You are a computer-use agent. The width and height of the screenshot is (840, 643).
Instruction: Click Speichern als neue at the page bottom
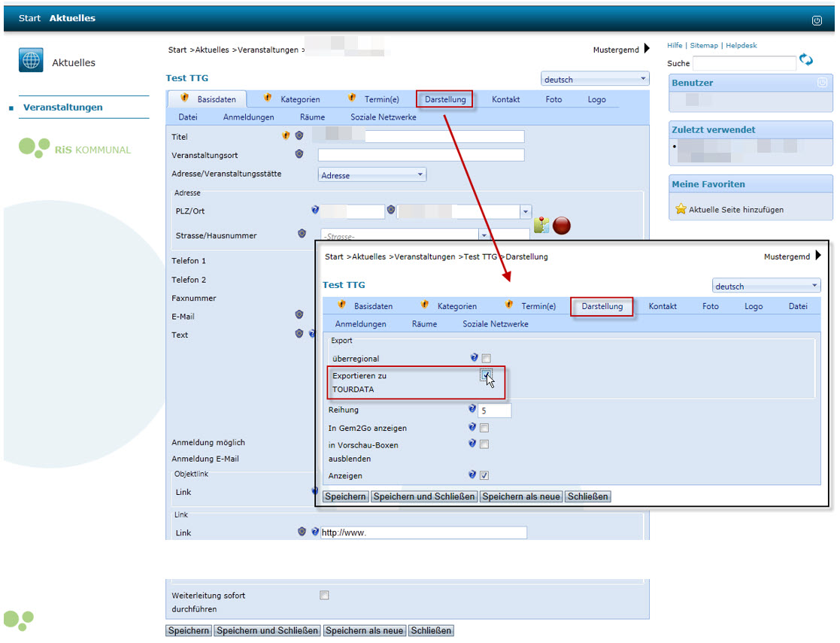[364, 630]
